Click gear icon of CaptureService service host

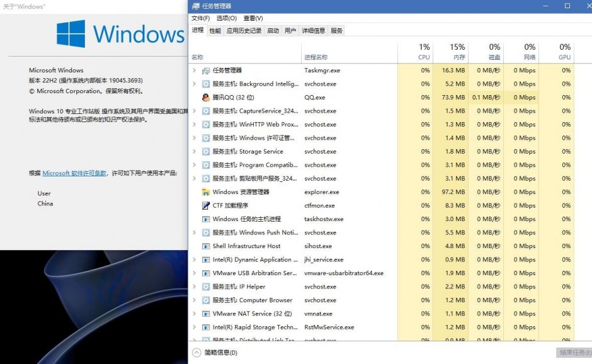(206, 111)
